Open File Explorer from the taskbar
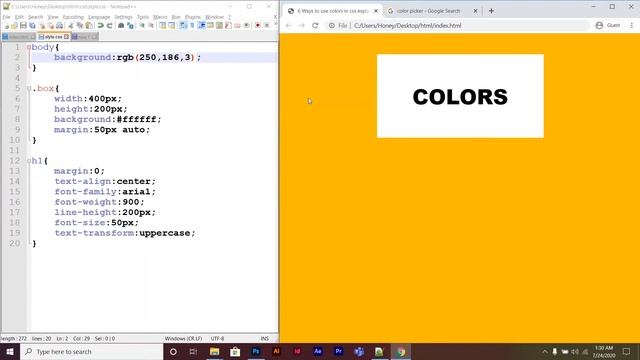The image size is (640, 360). (214, 351)
